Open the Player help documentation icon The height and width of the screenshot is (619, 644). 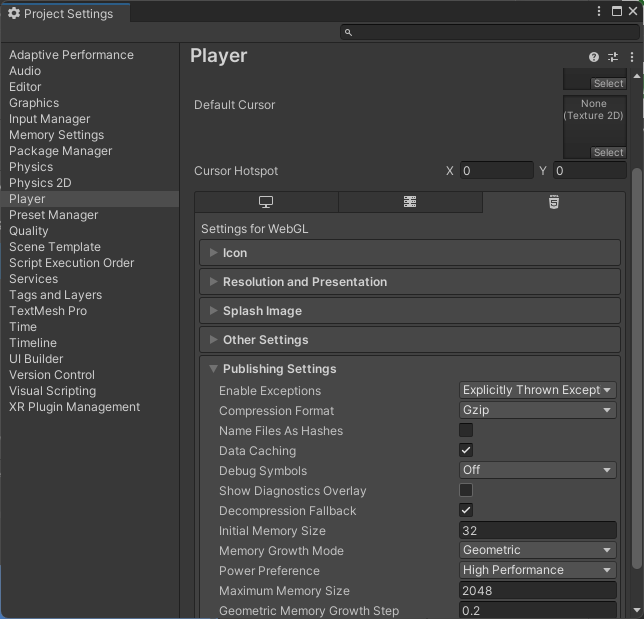594,58
